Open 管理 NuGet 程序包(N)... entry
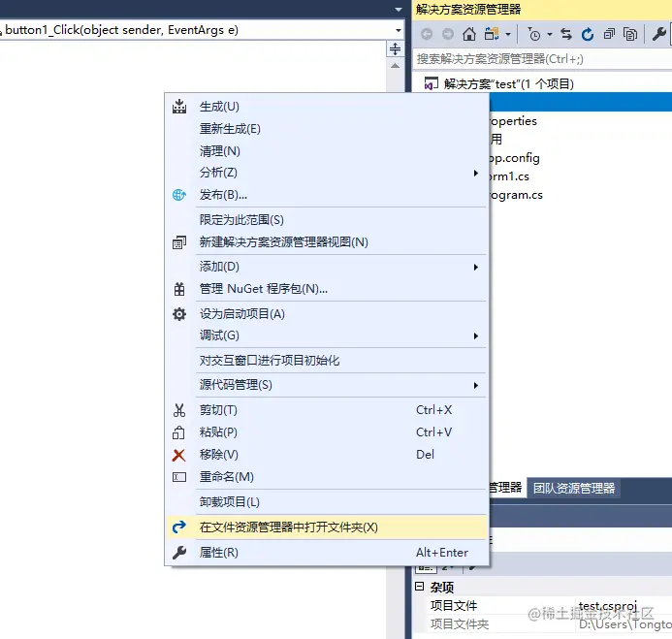This screenshot has height=639, width=672. tap(327, 289)
